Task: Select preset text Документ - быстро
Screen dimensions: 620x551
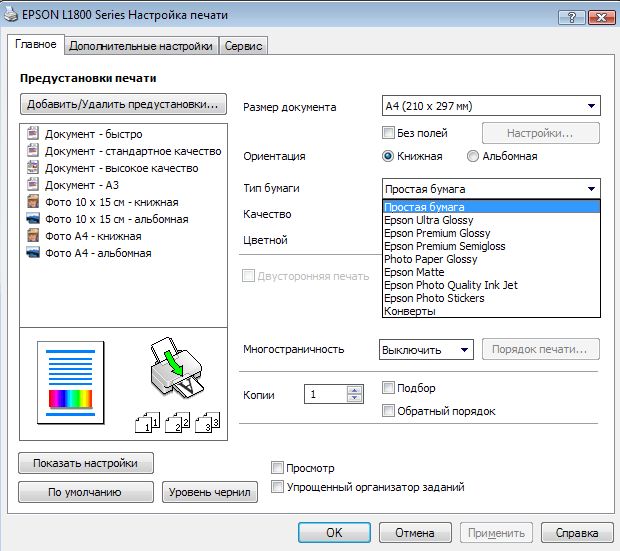Action: pos(94,134)
